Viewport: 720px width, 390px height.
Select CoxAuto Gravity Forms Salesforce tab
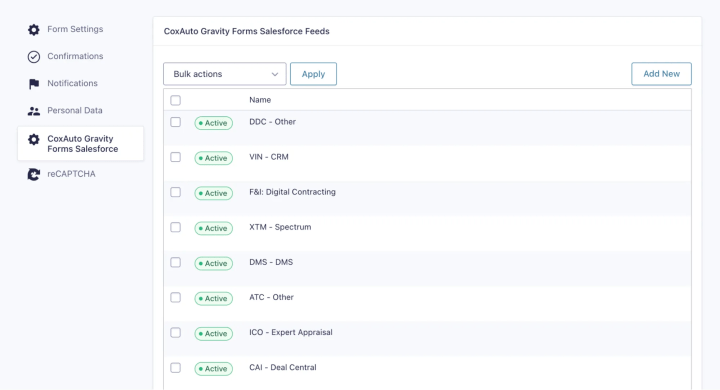point(80,144)
